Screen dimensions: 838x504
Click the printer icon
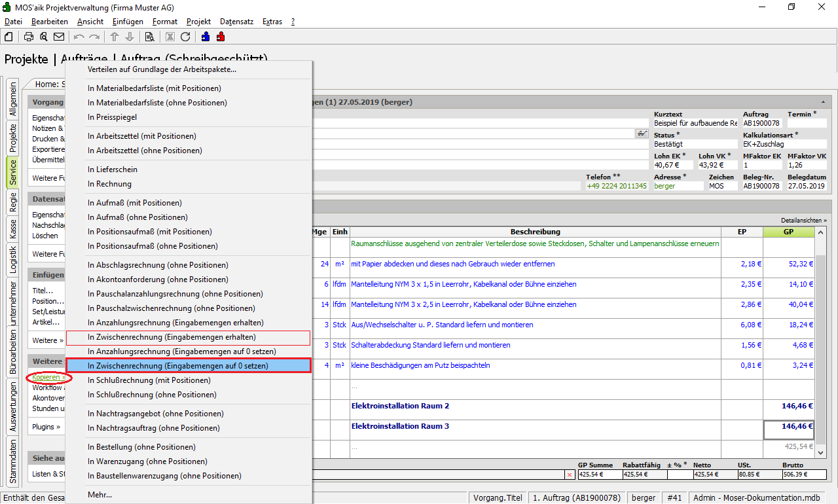click(29, 37)
